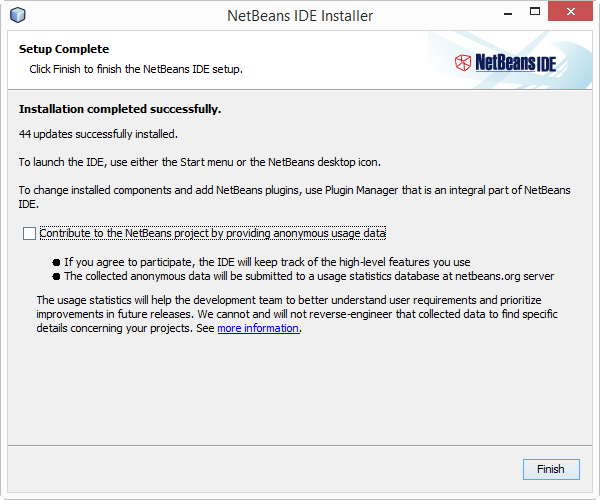The height and width of the screenshot is (500, 600).
Task: Minimize the NetBeans IDE Installer window
Action: click(x=508, y=13)
